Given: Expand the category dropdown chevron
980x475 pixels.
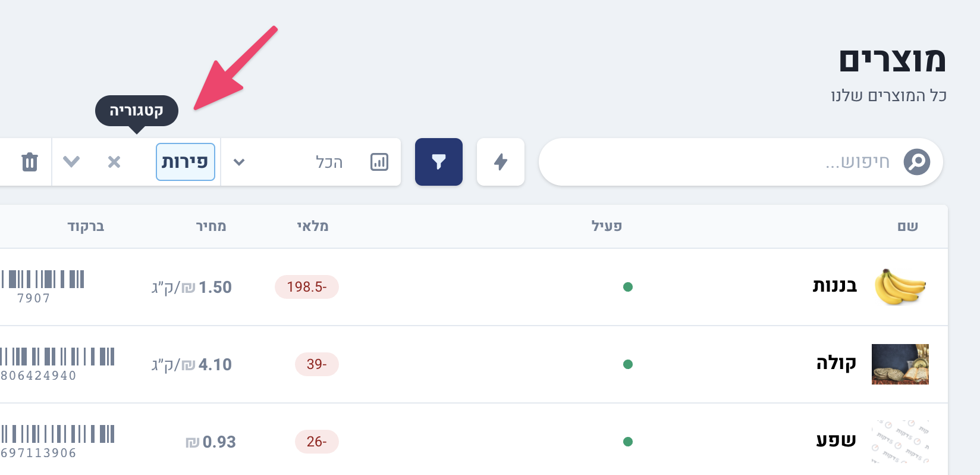Looking at the screenshot, I should (x=71, y=162).
